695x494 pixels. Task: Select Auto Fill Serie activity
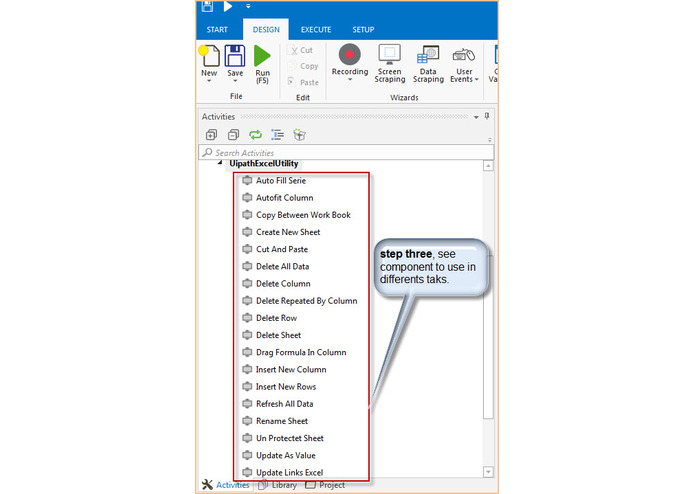click(x=274, y=180)
